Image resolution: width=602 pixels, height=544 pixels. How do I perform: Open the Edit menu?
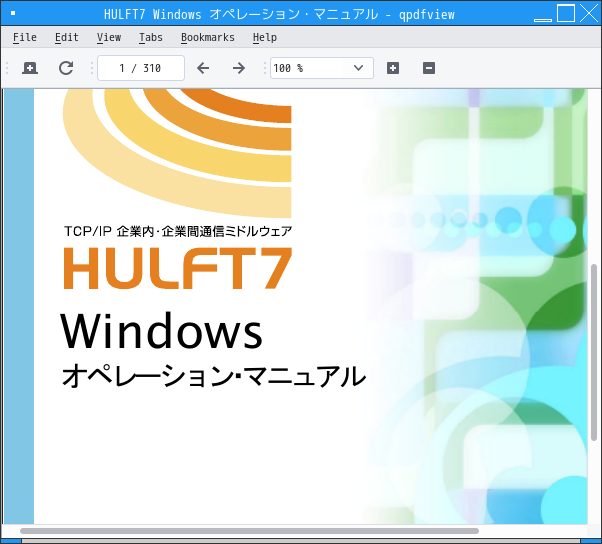coord(66,37)
